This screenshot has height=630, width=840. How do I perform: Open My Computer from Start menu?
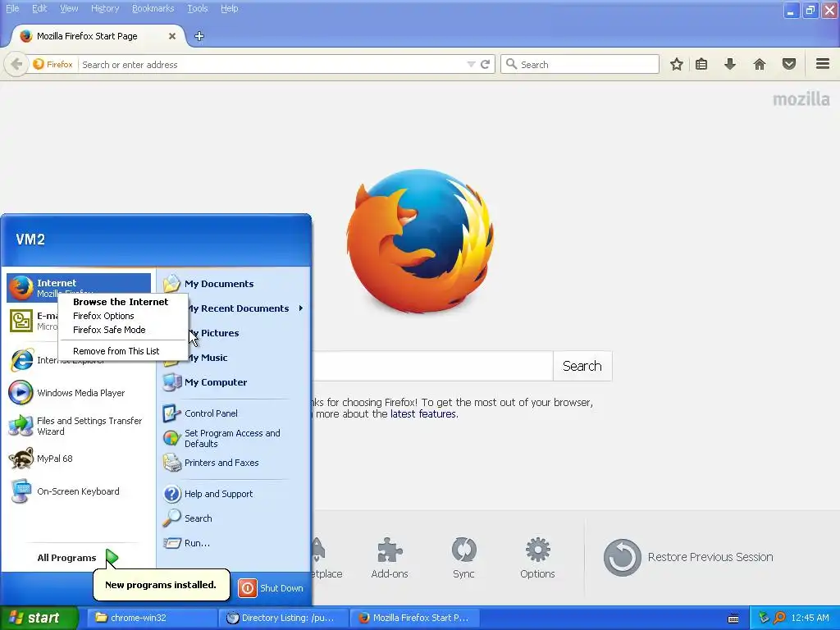click(x=234, y=382)
